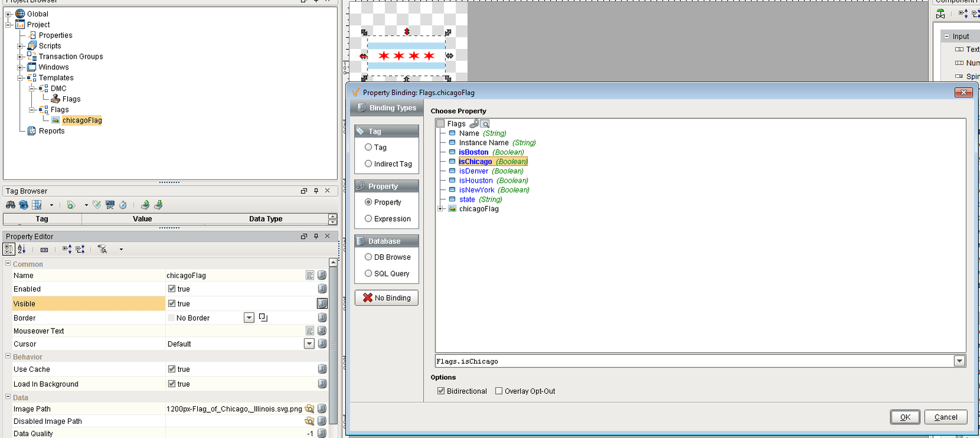Click the Cancel button
The height and width of the screenshot is (438, 980).
point(946,417)
